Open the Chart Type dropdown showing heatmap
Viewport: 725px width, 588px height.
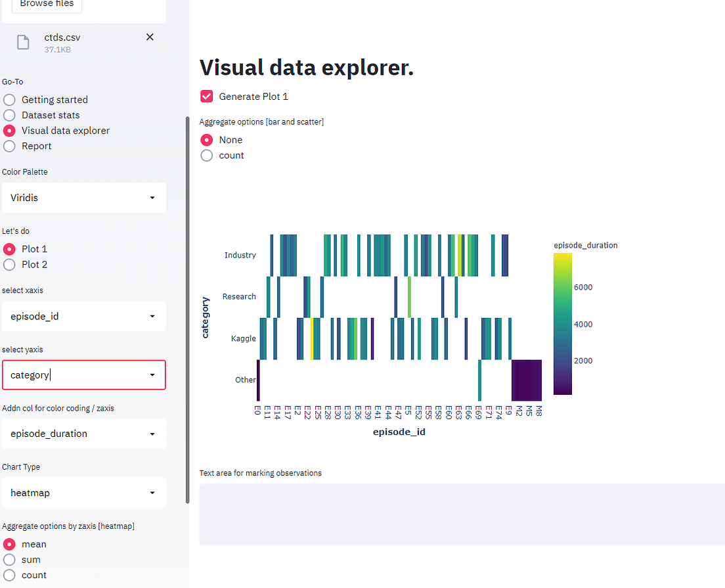[x=83, y=493]
